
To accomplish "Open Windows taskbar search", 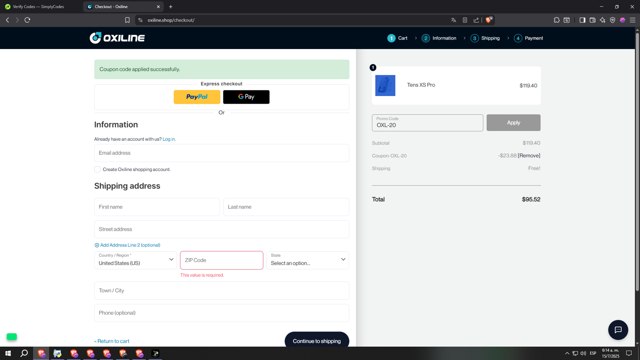I will (x=24, y=353).
